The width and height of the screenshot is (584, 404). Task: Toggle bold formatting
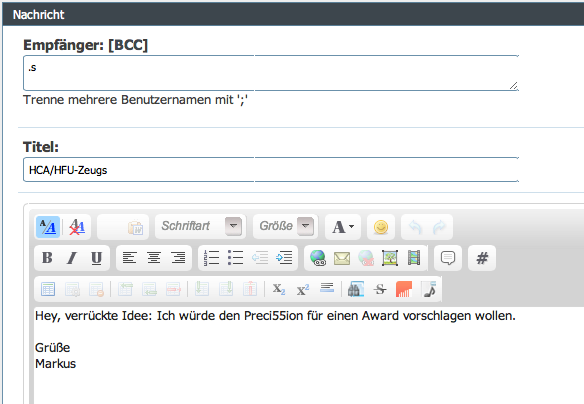pos(47,258)
